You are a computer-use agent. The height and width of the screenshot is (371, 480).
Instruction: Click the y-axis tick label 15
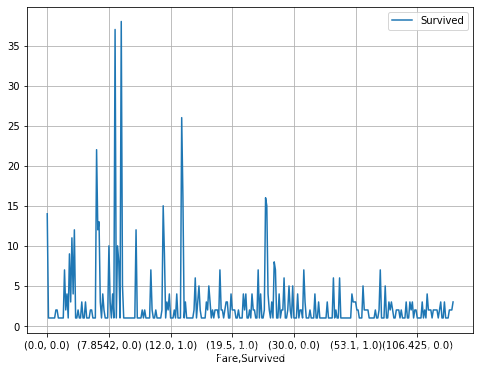pyautogui.click(x=14, y=206)
